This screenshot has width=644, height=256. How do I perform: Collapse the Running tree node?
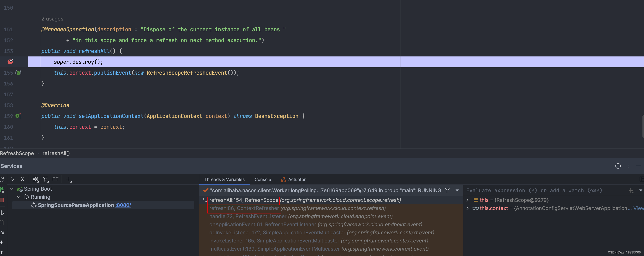[x=19, y=197]
